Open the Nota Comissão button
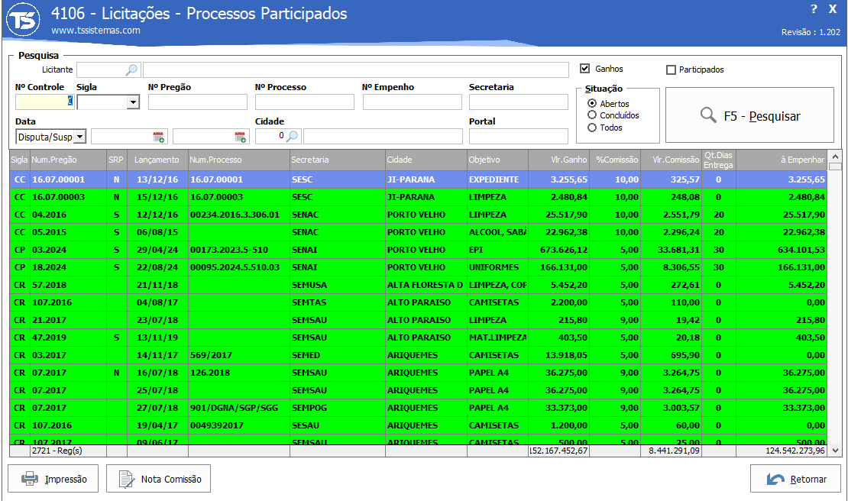The height and width of the screenshot is (504, 848). 158,479
